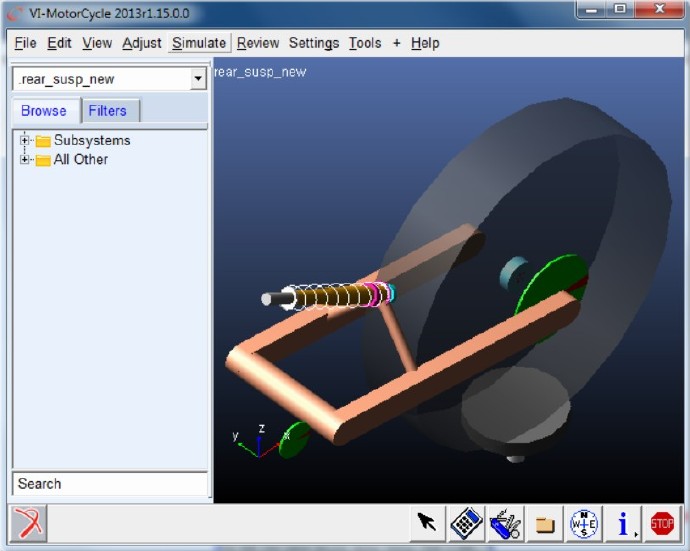Click the blue information icon
The height and width of the screenshot is (551, 690).
click(623, 523)
